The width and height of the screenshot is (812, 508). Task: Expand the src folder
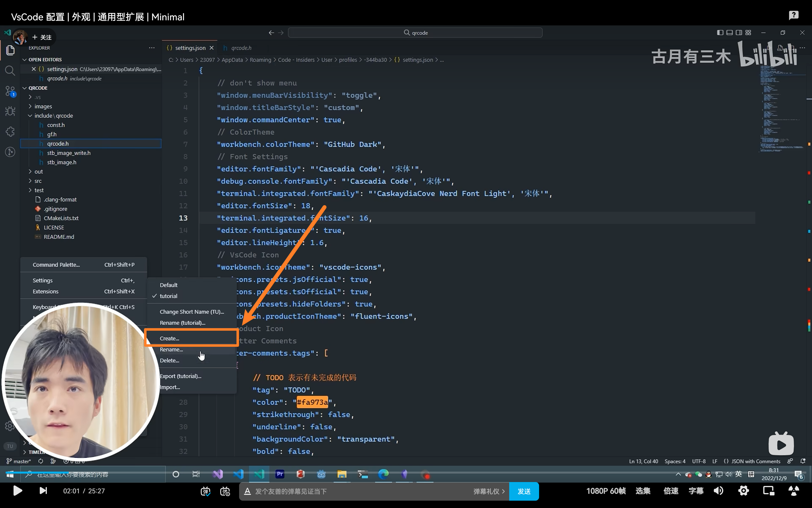coord(30,181)
